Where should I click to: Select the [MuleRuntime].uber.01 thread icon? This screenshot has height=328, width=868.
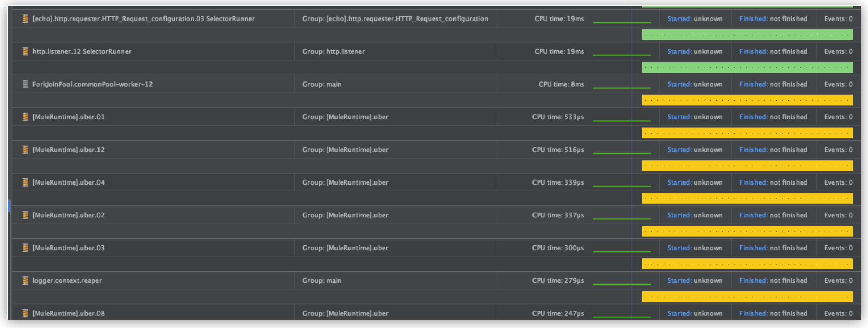(25, 117)
